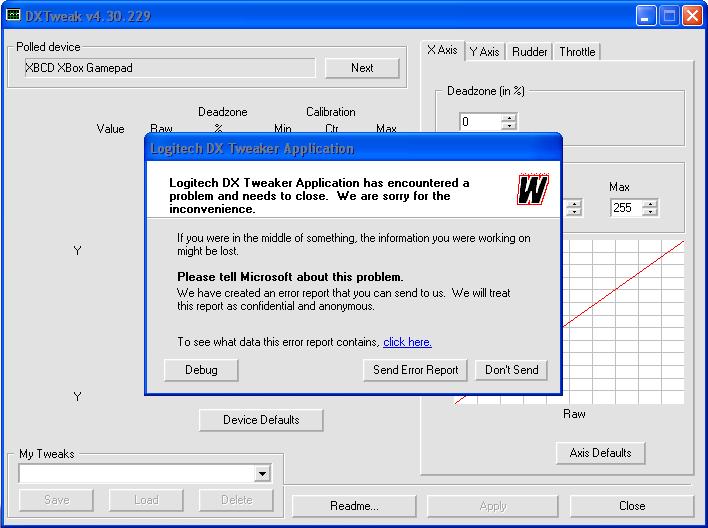Click the disabled Apply button
The image size is (708, 528).
click(493, 506)
